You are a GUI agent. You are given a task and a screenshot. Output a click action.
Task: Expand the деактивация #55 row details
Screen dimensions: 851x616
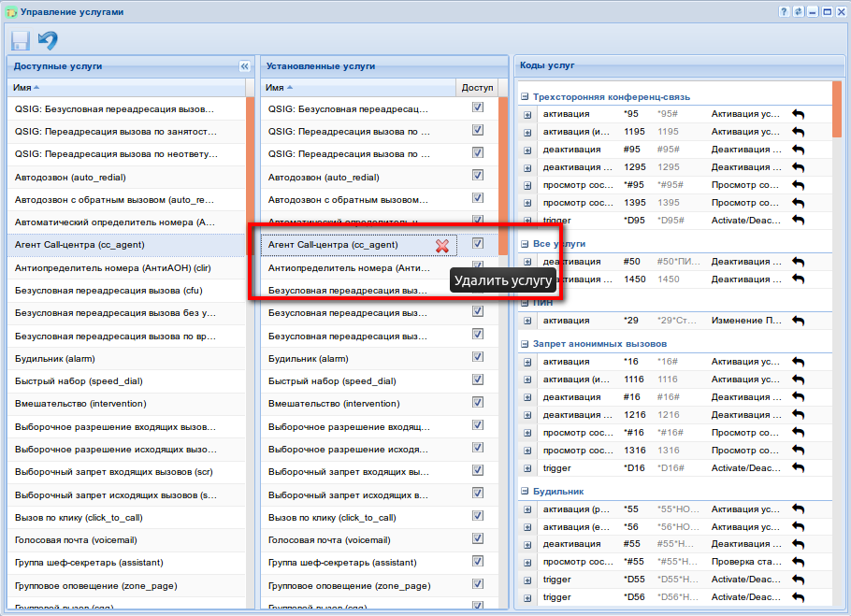527,544
